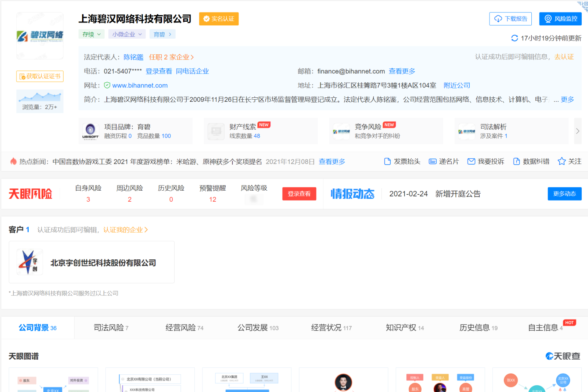
Task: Click the 财产线索 card icon
Action: pyautogui.click(x=216, y=131)
